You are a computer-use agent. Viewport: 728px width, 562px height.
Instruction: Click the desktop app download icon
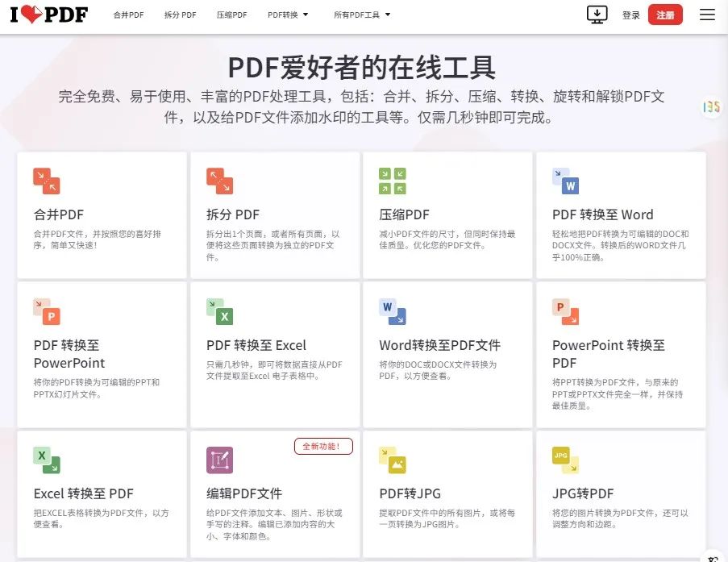point(597,15)
